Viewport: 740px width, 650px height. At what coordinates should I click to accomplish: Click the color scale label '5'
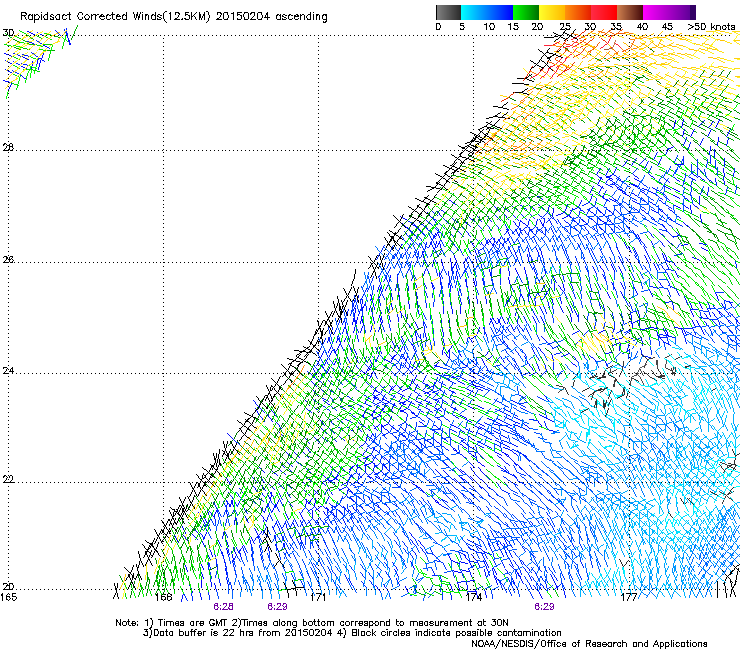[462, 27]
